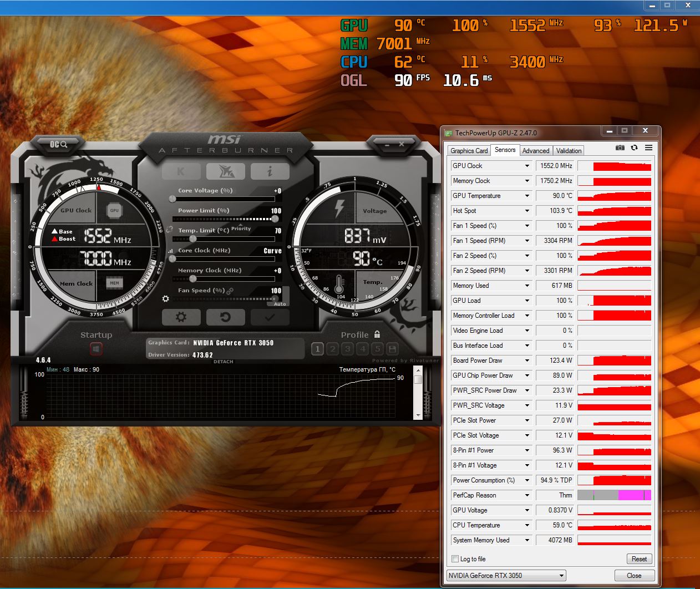Open Afterburner settings gear button
Viewport: 700px width, 589px height.
[x=181, y=317]
